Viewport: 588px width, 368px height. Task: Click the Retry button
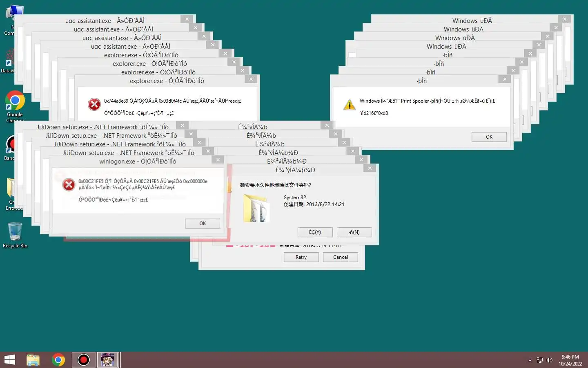point(301,257)
